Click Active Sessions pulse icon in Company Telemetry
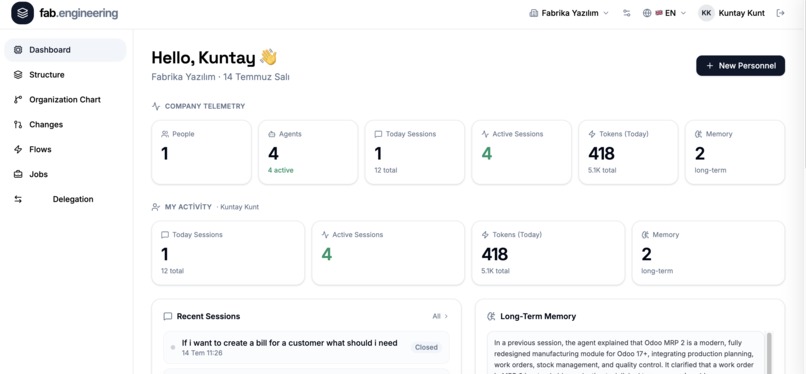The width and height of the screenshot is (806, 374). click(x=485, y=134)
